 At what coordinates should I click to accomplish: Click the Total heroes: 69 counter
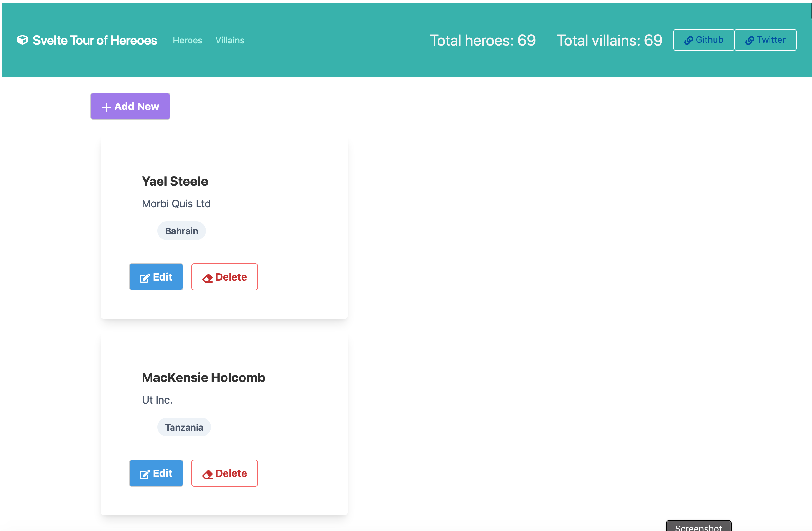click(x=483, y=40)
